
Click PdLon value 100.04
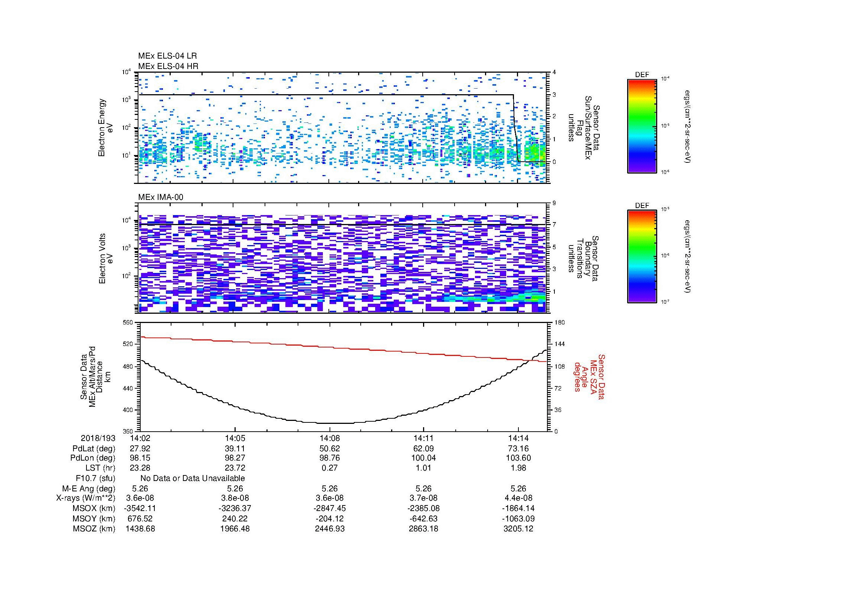point(423,458)
